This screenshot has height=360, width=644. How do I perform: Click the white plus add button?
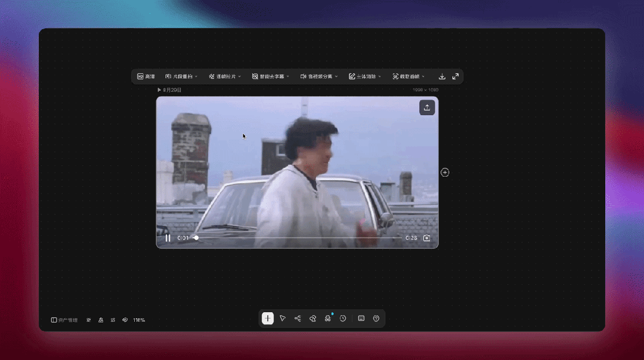pyautogui.click(x=268, y=318)
